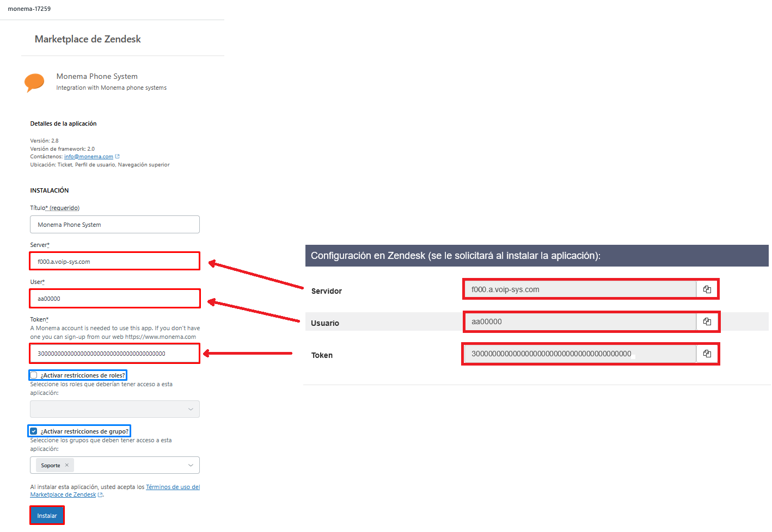Click the Título field with Monema Phone System
This screenshot has height=532, width=772.
pyautogui.click(x=115, y=225)
